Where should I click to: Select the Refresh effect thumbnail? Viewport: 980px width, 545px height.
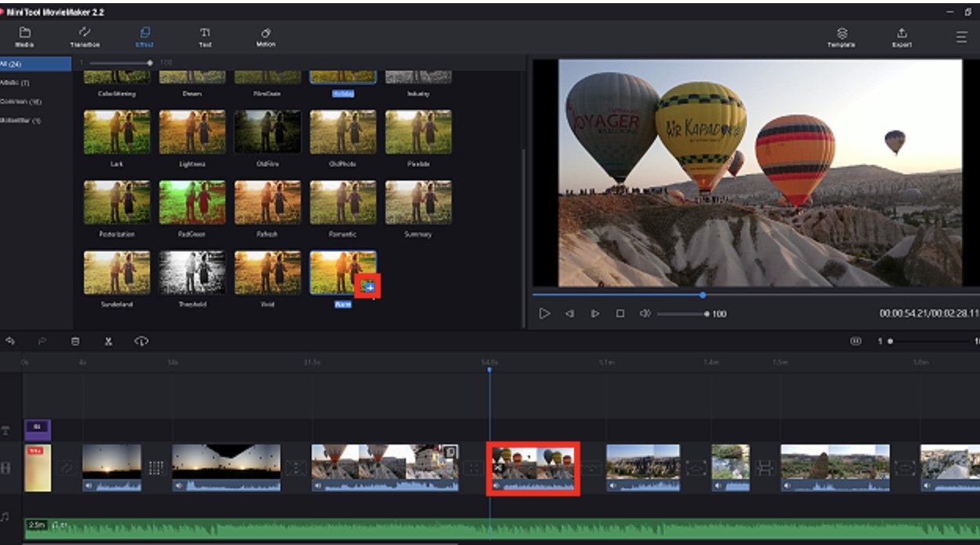tap(268, 203)
